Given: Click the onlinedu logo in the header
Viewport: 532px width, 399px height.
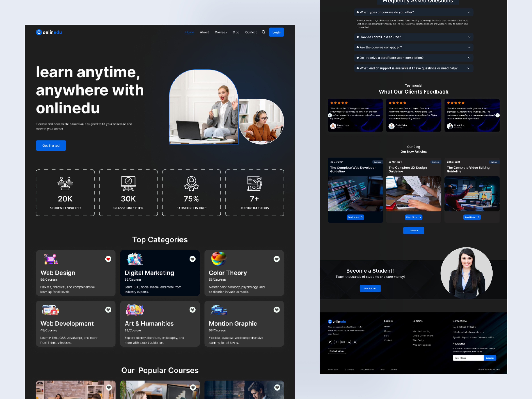Looking at the screenshot, I should [x=49, y=32].
